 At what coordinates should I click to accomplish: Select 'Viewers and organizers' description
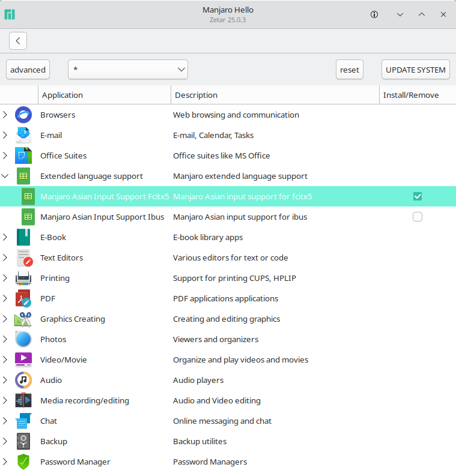(216, 339)
